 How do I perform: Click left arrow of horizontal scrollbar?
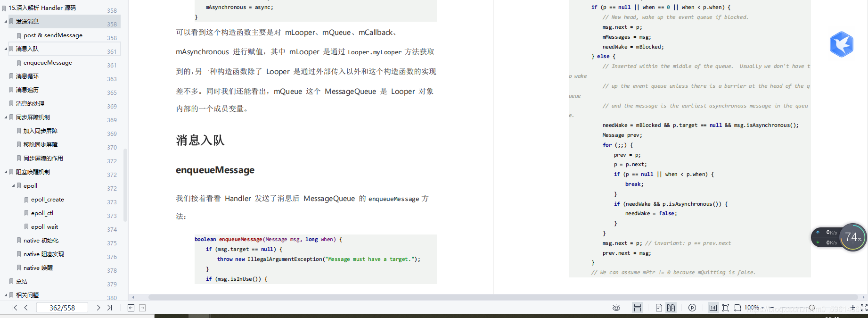133,297
